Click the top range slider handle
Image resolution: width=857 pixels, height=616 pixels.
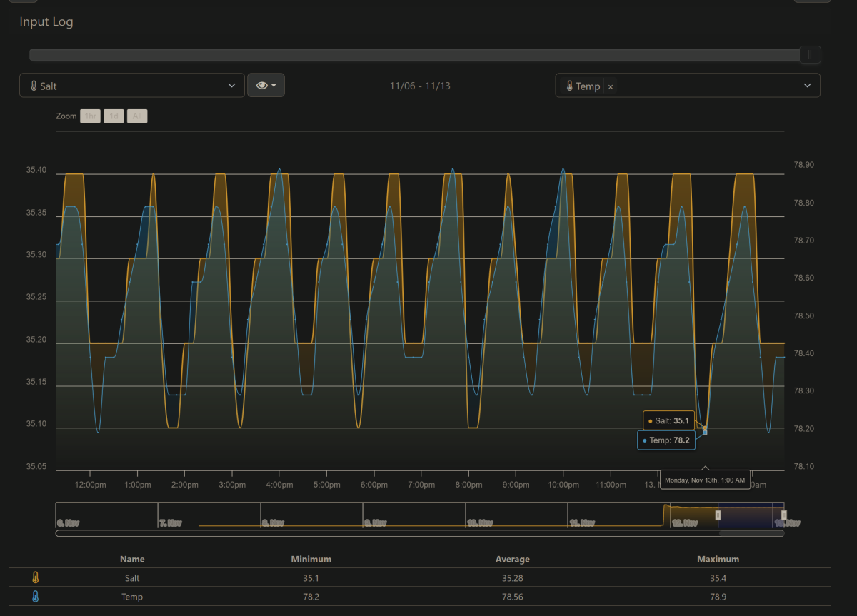click(x=810, y=55)
